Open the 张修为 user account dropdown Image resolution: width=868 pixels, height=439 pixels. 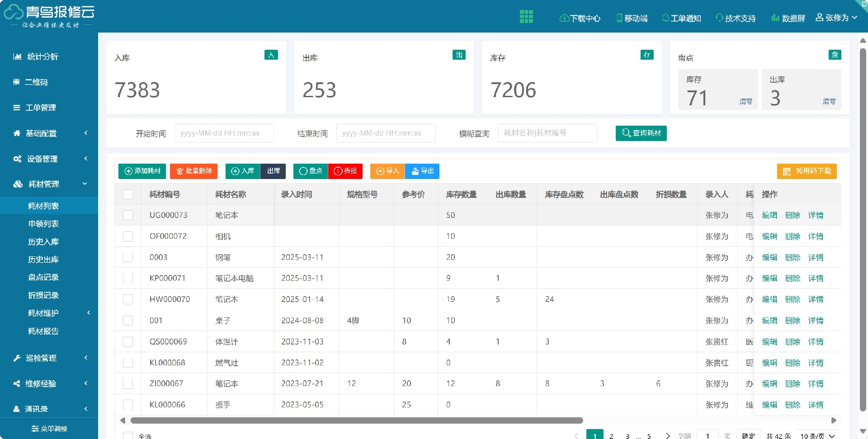click(837, 18)
